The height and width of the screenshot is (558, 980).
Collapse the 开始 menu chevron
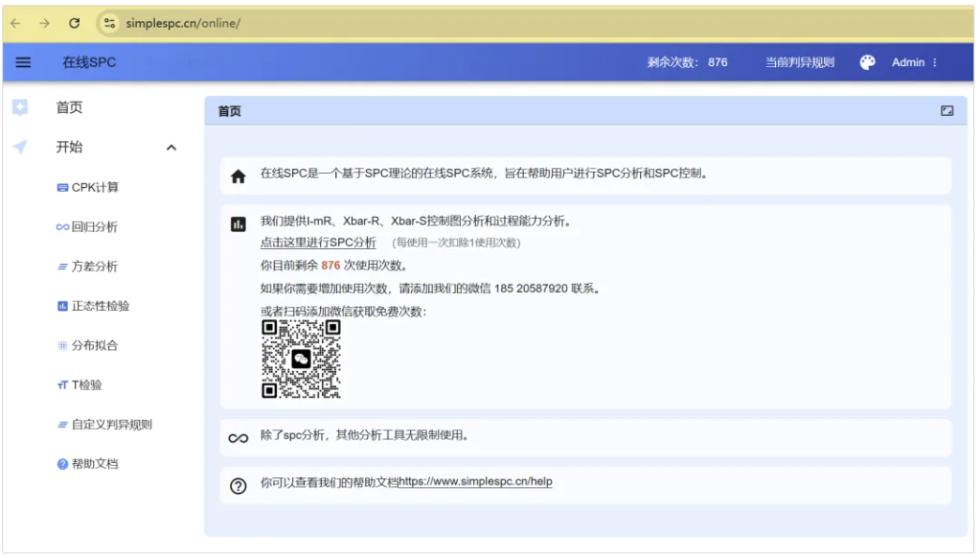pyautogui.click(x=171, y=148)
